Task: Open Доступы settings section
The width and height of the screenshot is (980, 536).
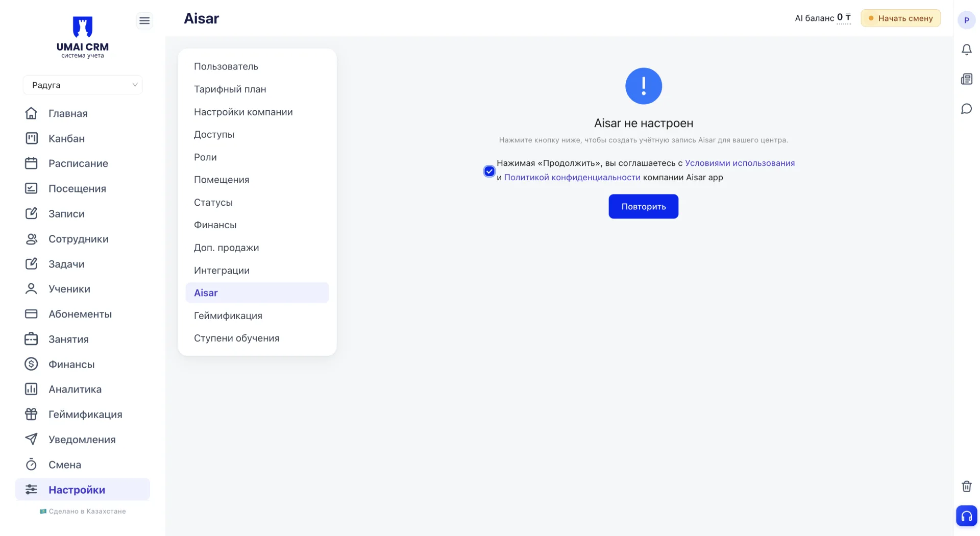Action: tap(257, 134)
